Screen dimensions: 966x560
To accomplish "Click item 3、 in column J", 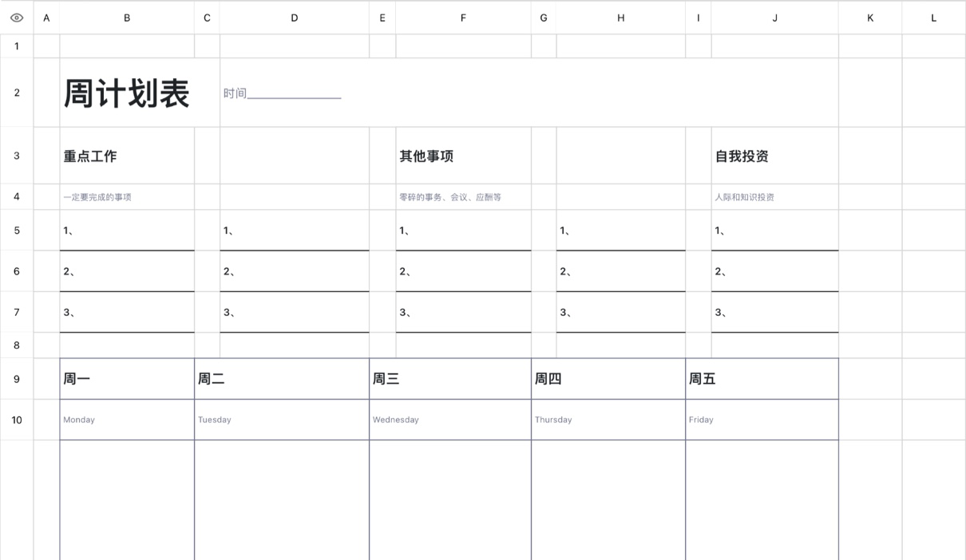I will pos(774,313).
